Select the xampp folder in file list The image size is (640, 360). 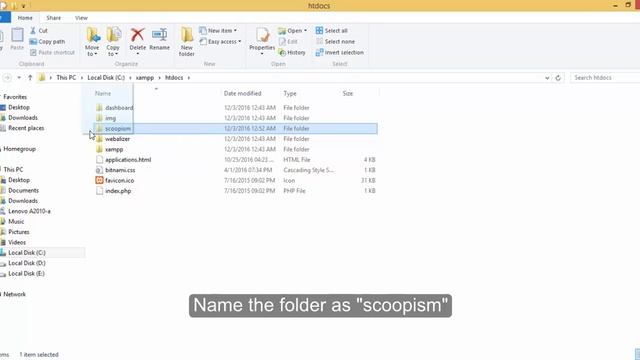[x=114, y=149]
